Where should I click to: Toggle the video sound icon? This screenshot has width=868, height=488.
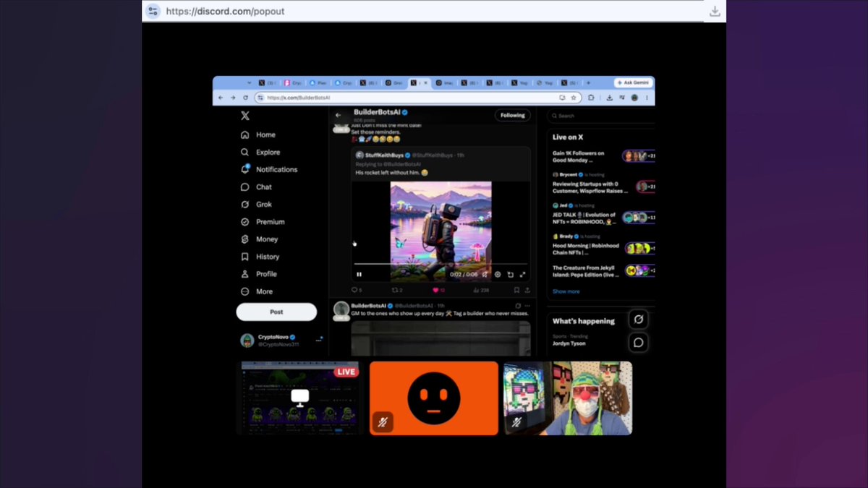485,275
